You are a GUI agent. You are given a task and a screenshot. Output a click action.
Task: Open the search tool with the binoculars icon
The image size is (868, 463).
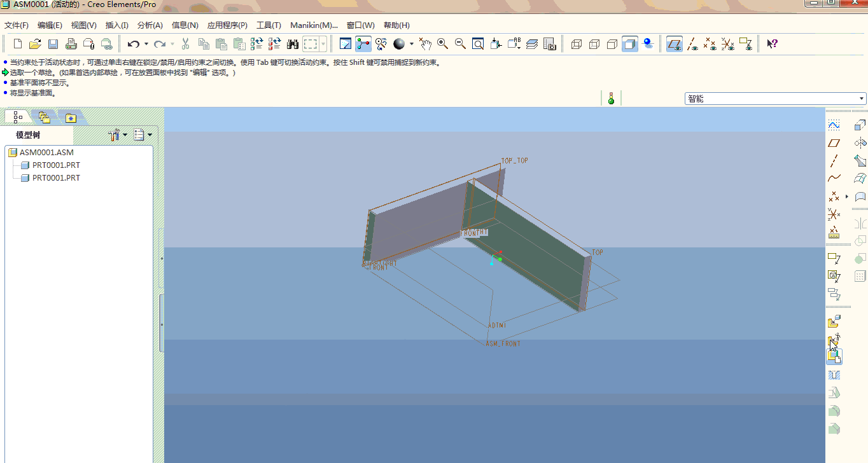tap(293, 44)
